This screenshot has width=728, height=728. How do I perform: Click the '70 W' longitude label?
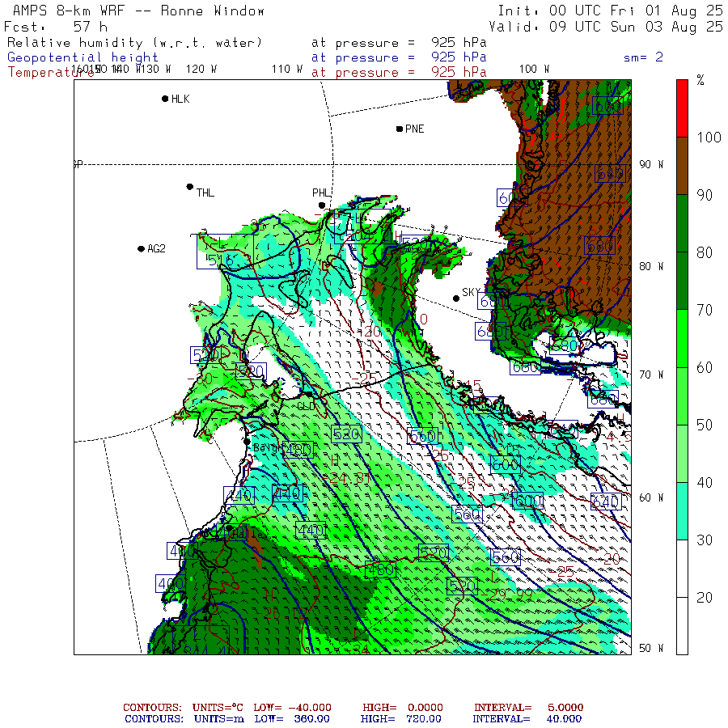(x=651, y=375)
